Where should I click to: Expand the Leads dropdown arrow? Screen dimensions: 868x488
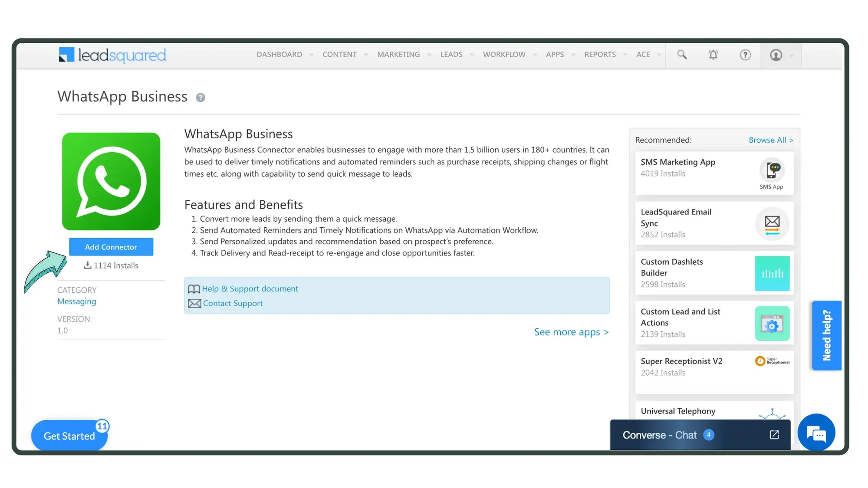[x=472, y=55]
